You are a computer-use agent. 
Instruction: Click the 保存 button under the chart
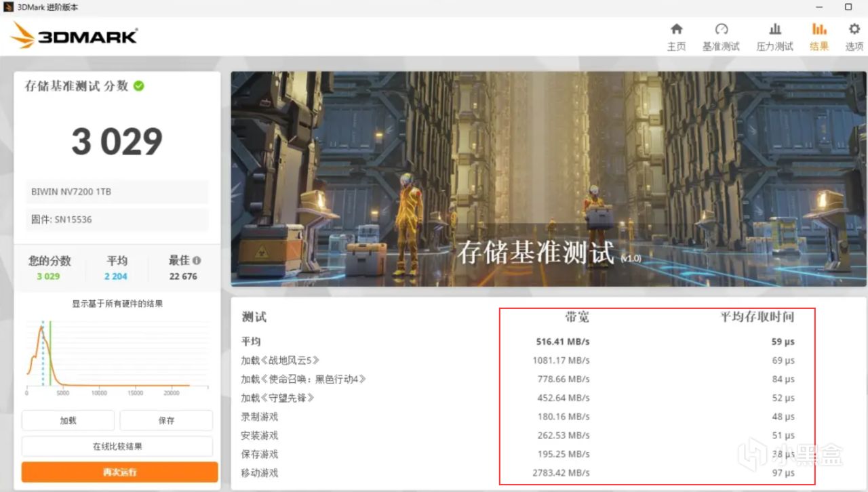click(x=166, y=420)
